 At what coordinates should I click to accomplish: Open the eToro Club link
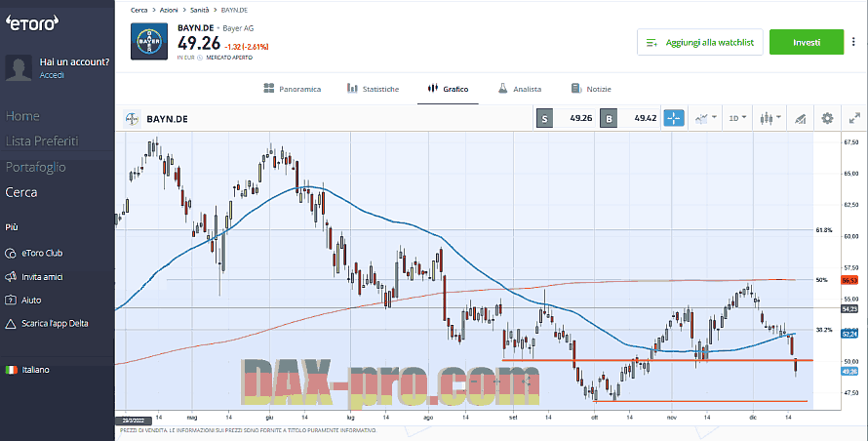42,254
